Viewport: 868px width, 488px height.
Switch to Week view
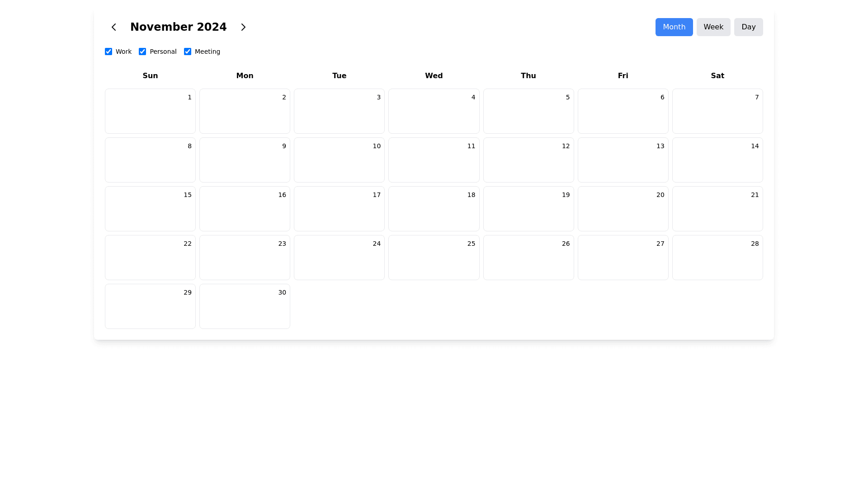713,27
